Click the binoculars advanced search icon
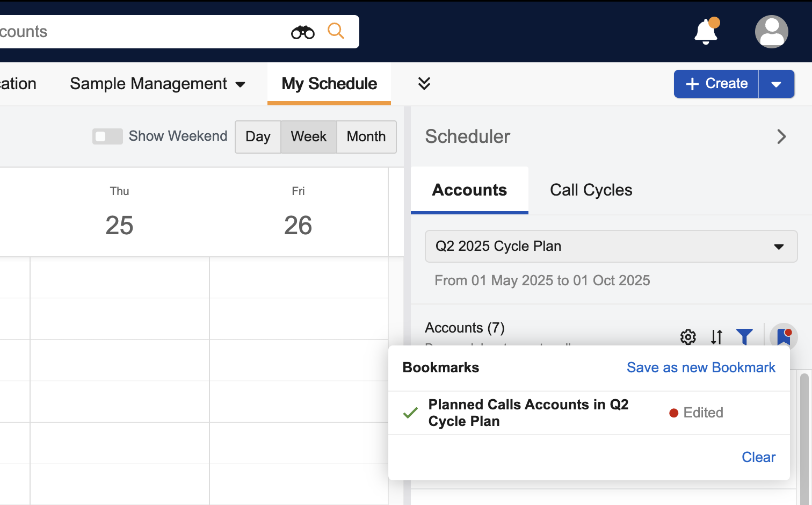This screenshot has width=812, height=505. (x=303, y=32)
